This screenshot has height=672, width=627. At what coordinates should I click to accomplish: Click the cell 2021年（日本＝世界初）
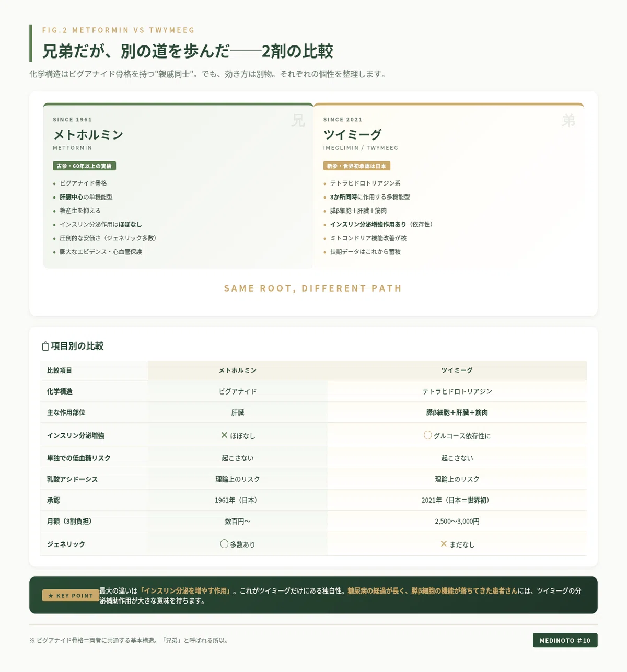457,500
